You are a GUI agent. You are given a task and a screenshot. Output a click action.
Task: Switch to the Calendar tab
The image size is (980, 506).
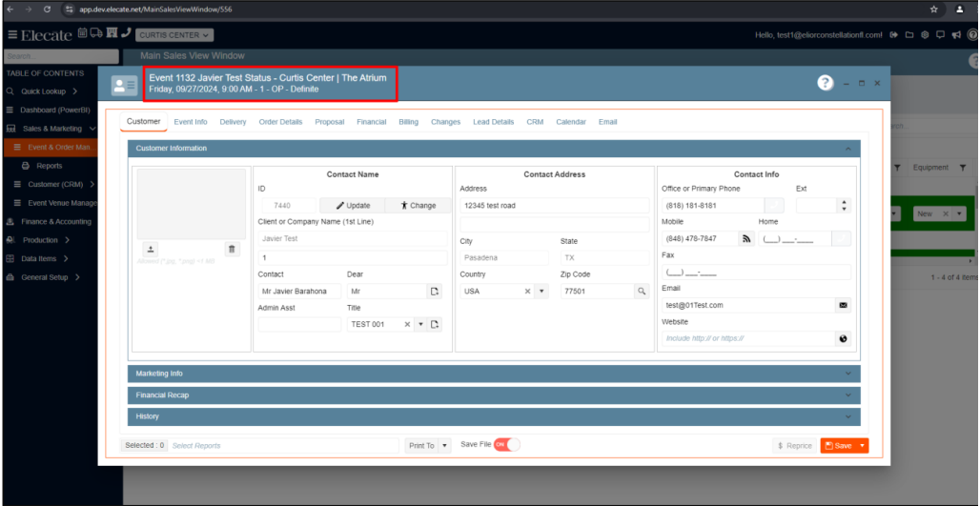pyautogui.click(x=571, y=122)
